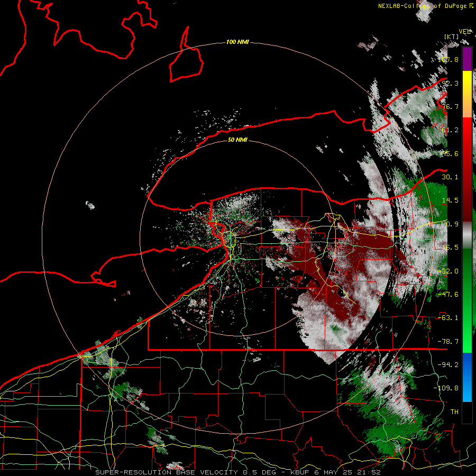Viewport: 476px width, 476px height.
Task: Click the -78.7 velocity scale value
Action: [x=448, y=341]
